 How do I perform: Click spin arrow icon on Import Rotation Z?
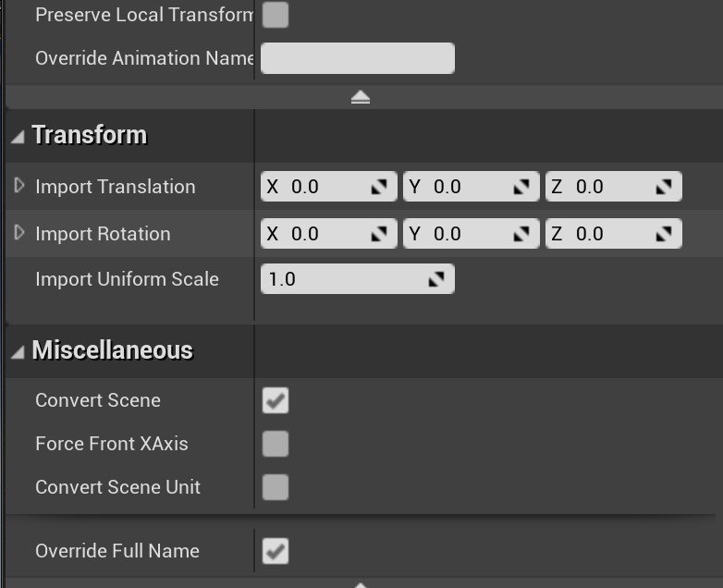(665, 234)
